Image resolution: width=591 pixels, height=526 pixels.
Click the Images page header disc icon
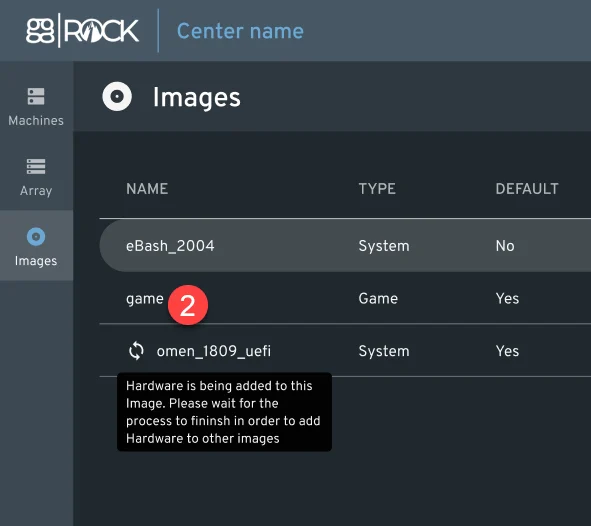pos(117,96)
